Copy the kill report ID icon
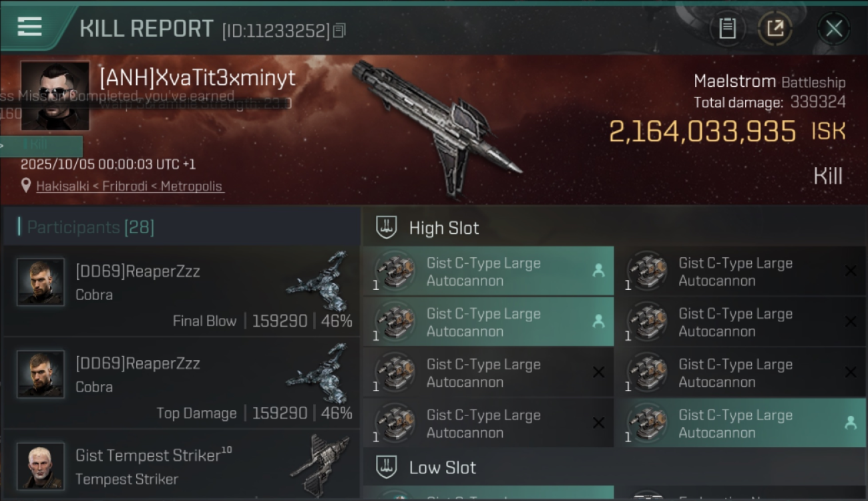 [x=339, y=30]
